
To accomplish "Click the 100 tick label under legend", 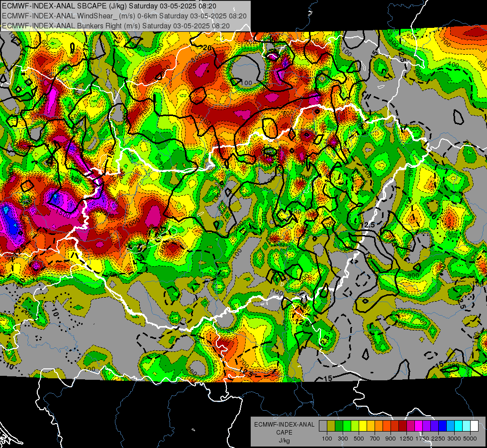I will coord(327,439).
